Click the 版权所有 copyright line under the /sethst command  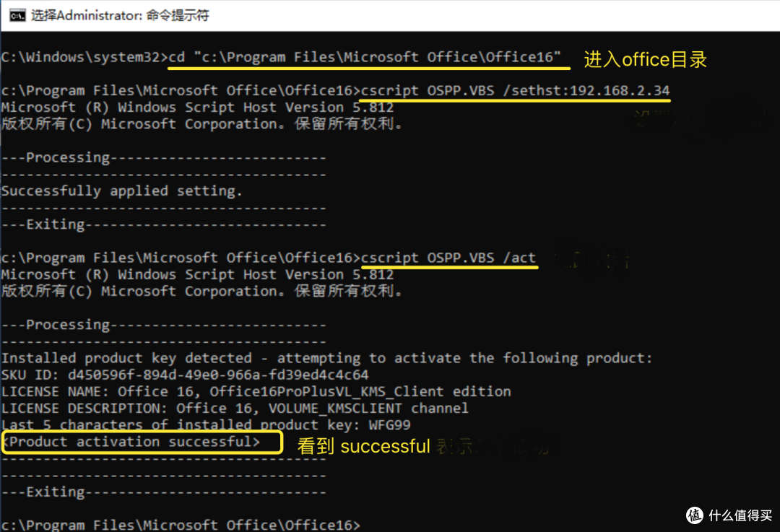click(202, 124)
